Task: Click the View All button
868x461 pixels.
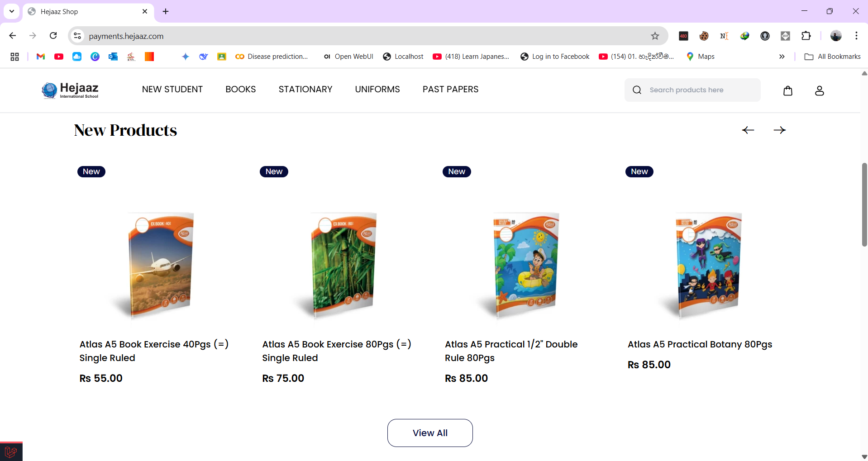Action: [x=430, y=433]
